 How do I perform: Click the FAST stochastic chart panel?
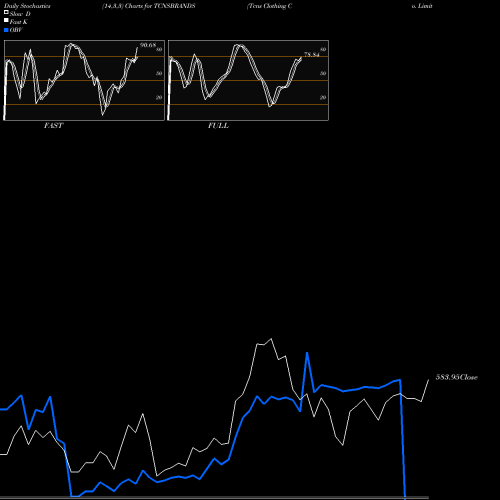pos(84,80)
